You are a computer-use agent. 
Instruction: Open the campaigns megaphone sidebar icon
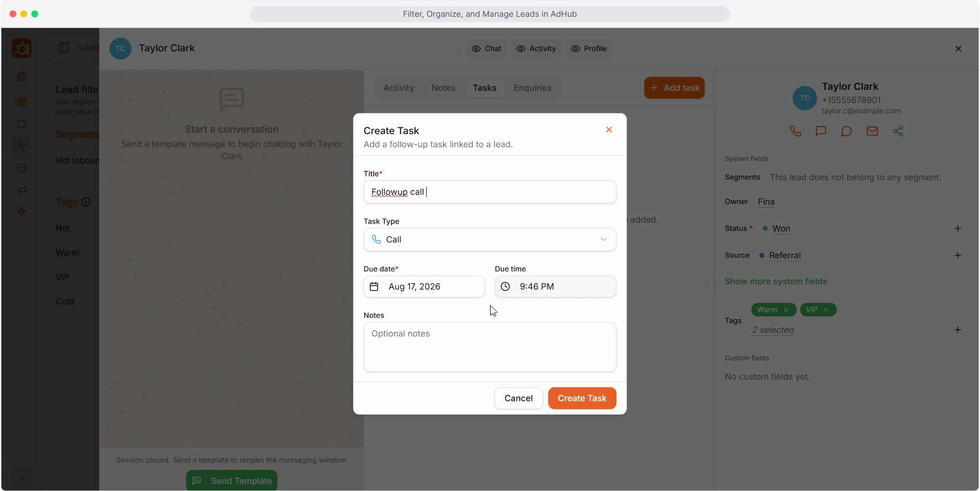(21, 190)
